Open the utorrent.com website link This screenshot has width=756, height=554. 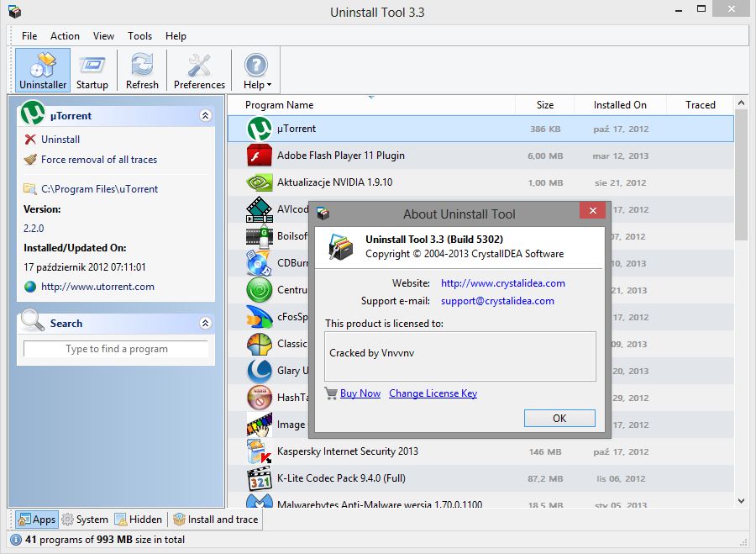(97, 287)
